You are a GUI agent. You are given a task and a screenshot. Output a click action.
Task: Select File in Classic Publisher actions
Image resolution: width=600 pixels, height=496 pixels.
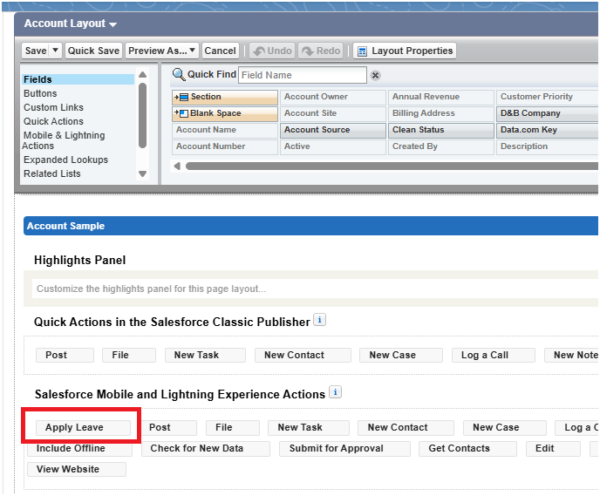(129, 356)
